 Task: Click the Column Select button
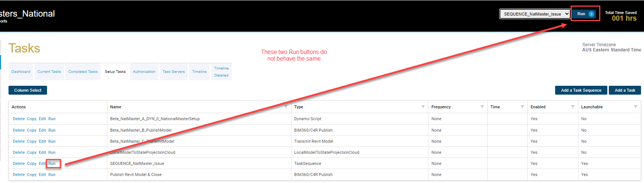[28, 90]
